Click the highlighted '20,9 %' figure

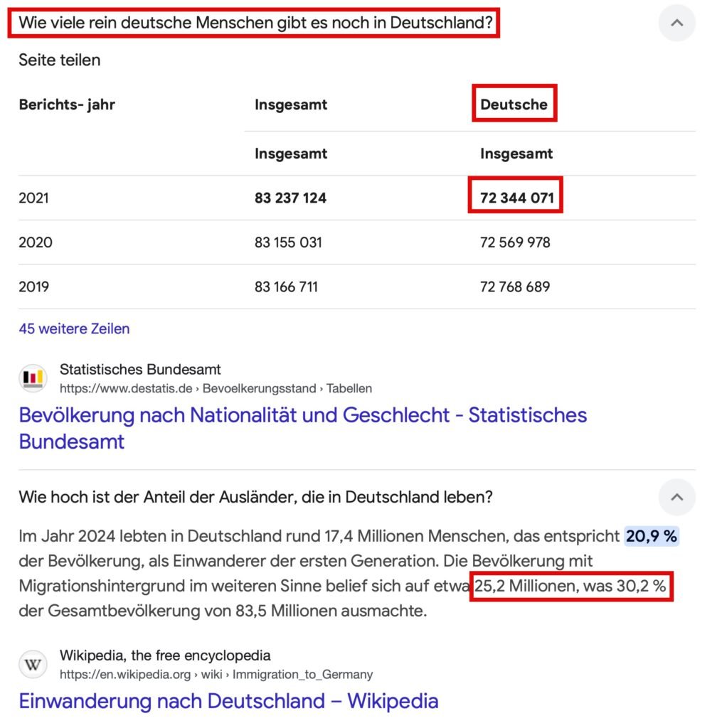pyautogui.click(x=652, y=537)
